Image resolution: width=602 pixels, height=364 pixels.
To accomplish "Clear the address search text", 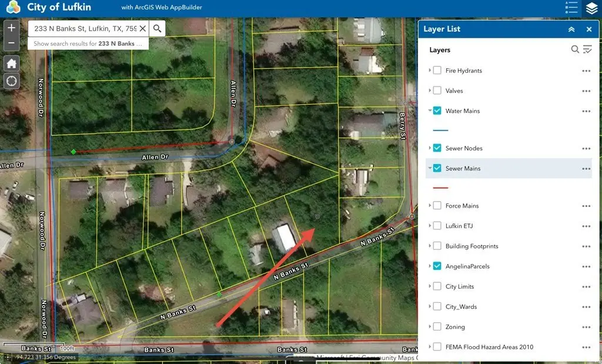I will click(x=142, y=28).
